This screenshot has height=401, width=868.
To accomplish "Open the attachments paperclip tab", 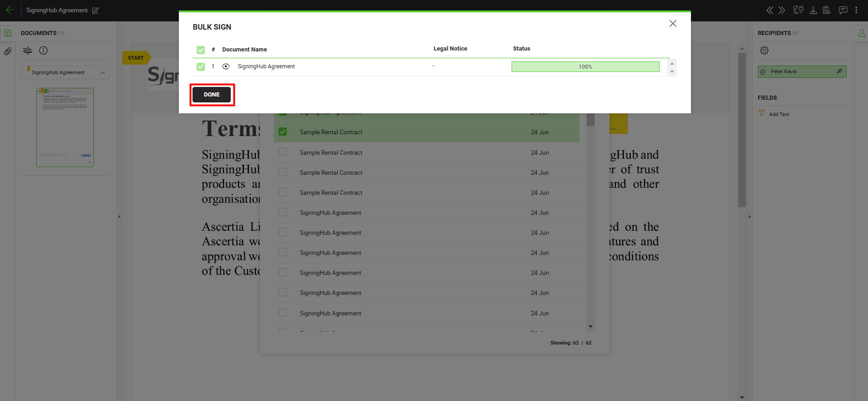I will pyautogui.click(x=8, y=51).
